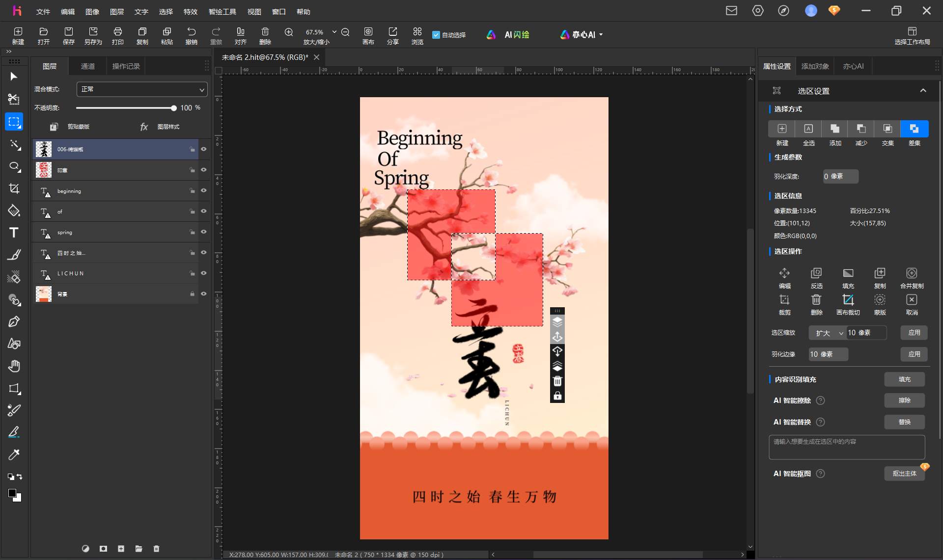The width and height of the screenshot is (943, 560).
Task: Click the 羽化深度 feather depth input field
Action: pos(841,176)
